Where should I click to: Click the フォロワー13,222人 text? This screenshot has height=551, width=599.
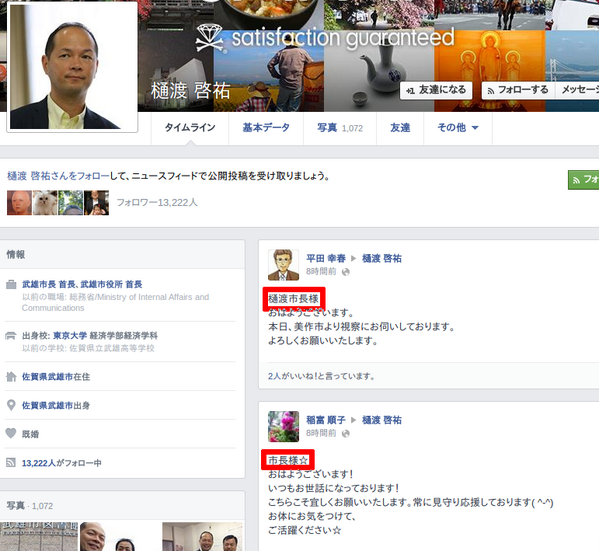(157, 203)
